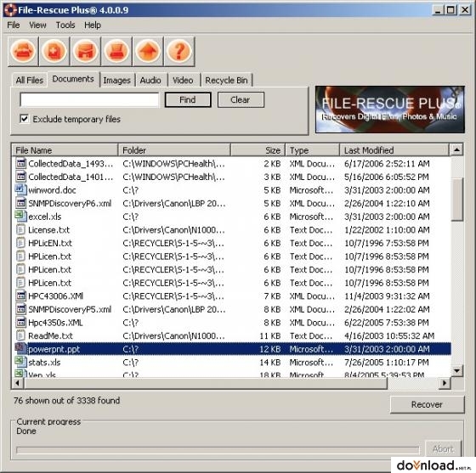Open the View menu
The image size is (476, 473).
[37, 25]
